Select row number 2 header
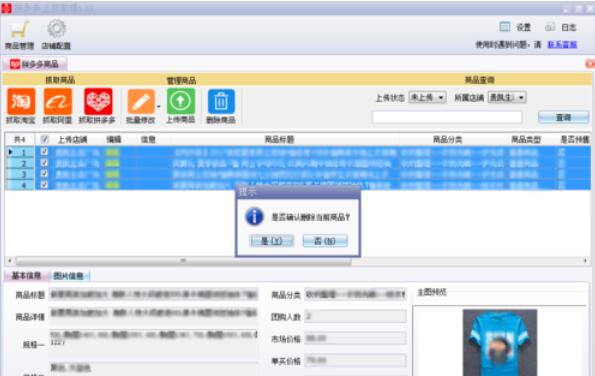 click(x=20, y=163)
